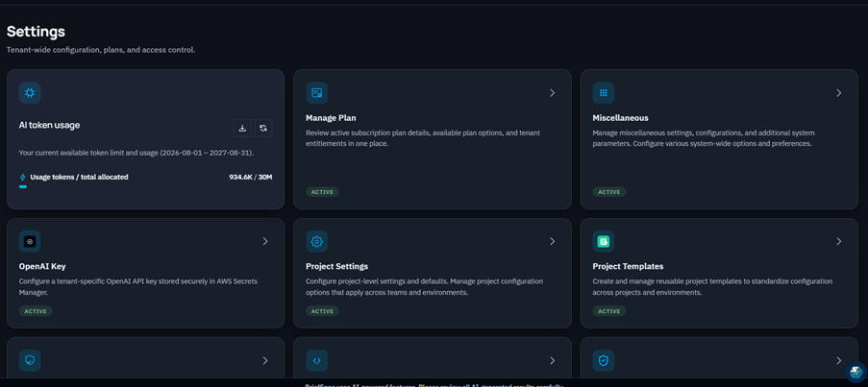Click the OpenAI Key card icon
This screenshot has height=387, width=868.
tap(30, 242)
